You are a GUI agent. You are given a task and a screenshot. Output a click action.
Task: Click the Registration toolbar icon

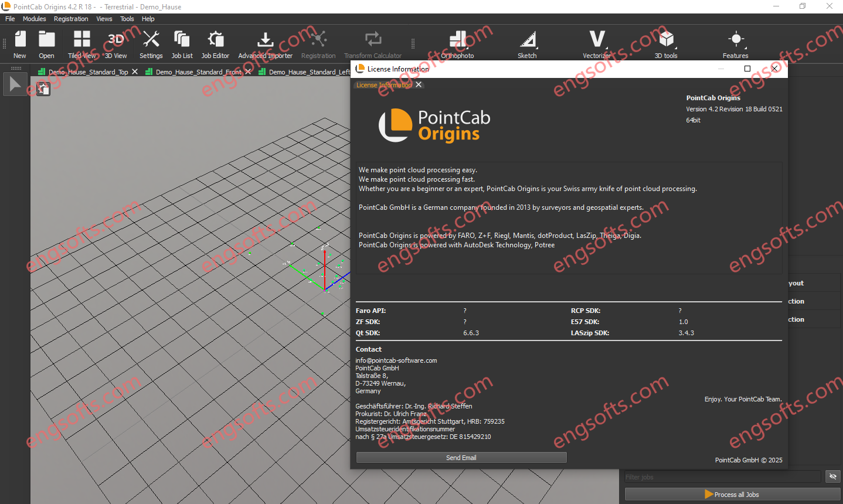coord(318,44)
